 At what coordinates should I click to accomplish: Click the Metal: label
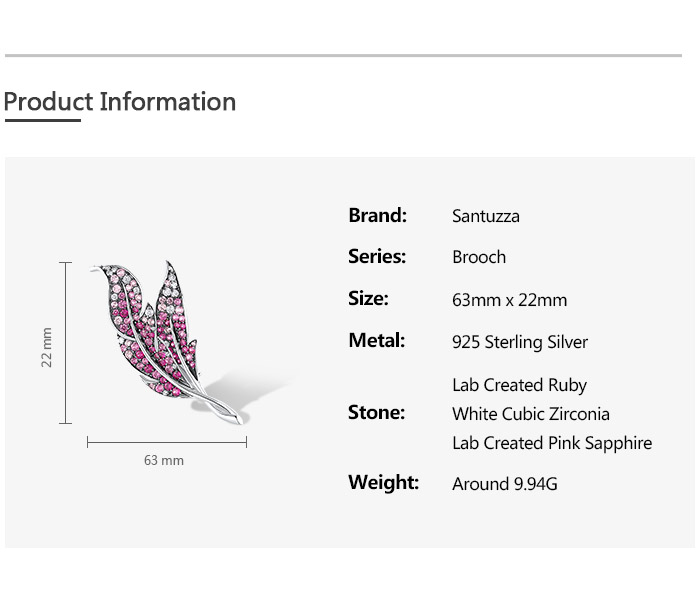click(376, 341)
